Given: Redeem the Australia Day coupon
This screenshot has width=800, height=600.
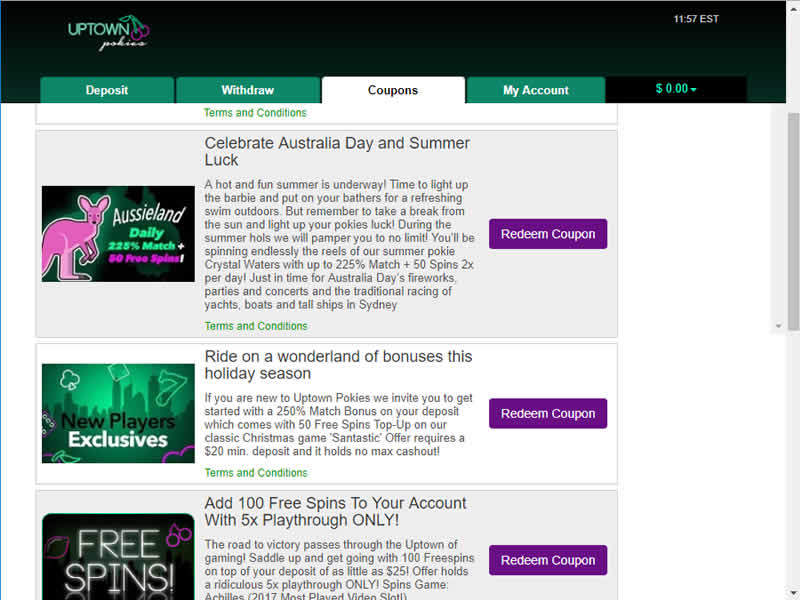Looking at the screenshot, I should tap(548, 234).
